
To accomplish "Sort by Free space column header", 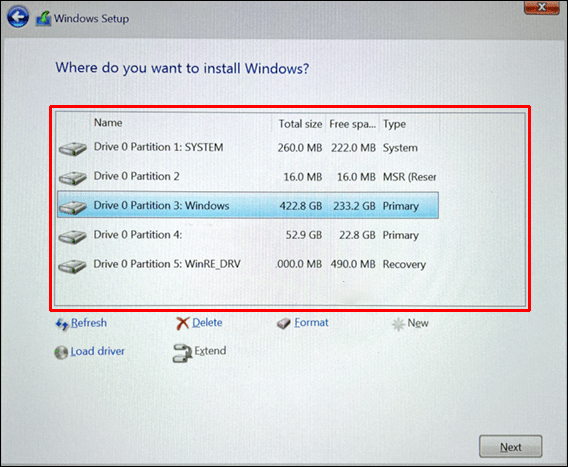I will coord(352,123).
